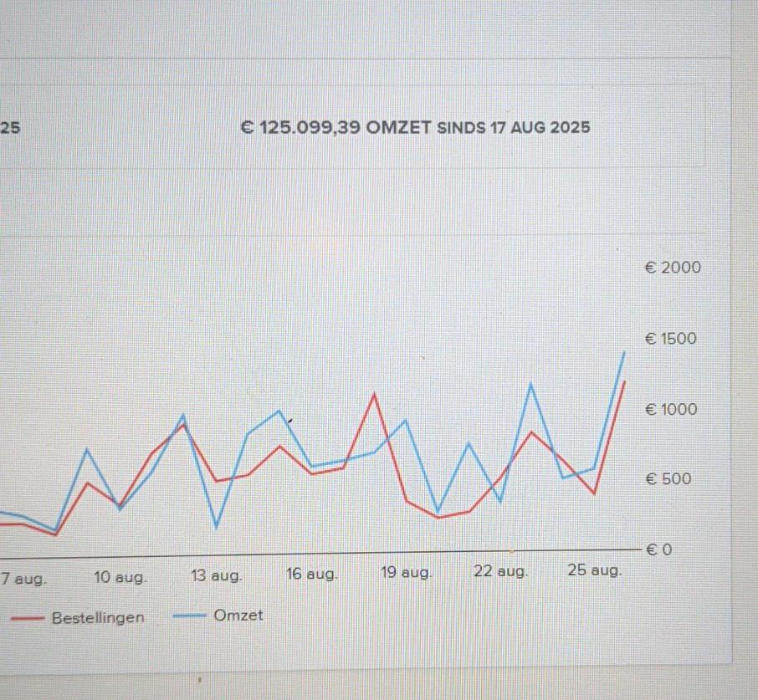The width and height of the screenshot is (758, 700).
Task: Click the 19 aug. date label
Action: pos(406,573)
